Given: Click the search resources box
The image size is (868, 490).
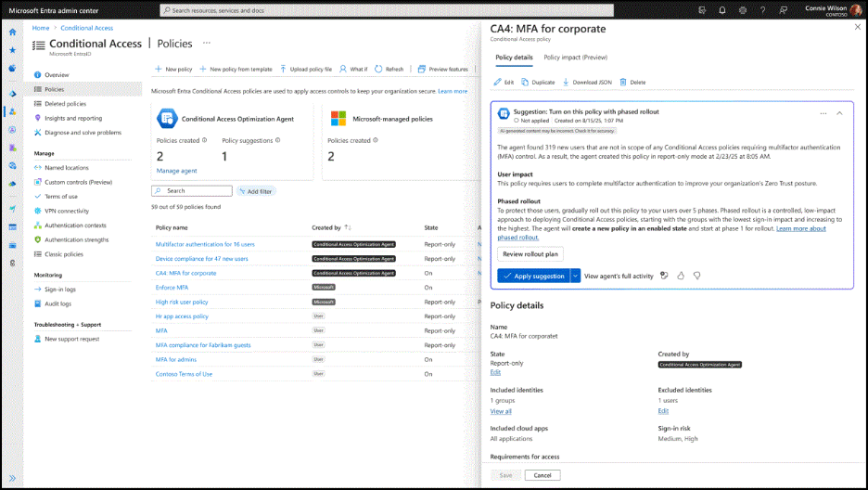Looking at the screenshot, I should coord(387,10).
